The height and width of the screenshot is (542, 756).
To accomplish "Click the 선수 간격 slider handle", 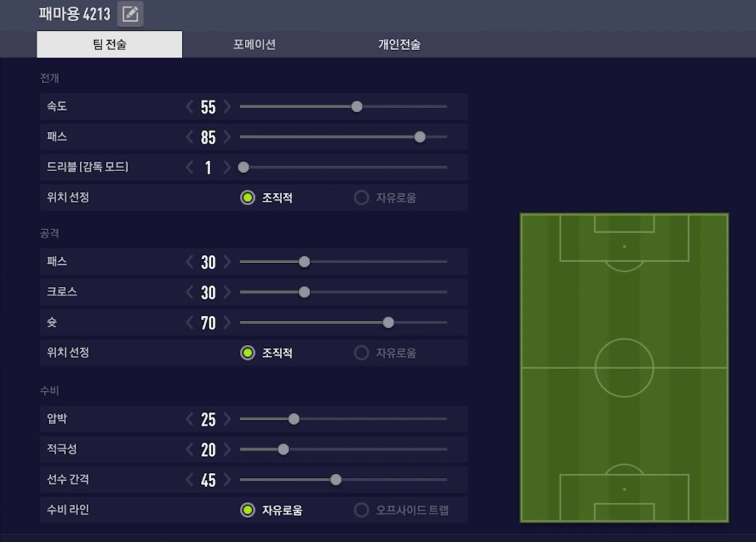I will click(x=336, y=480).
